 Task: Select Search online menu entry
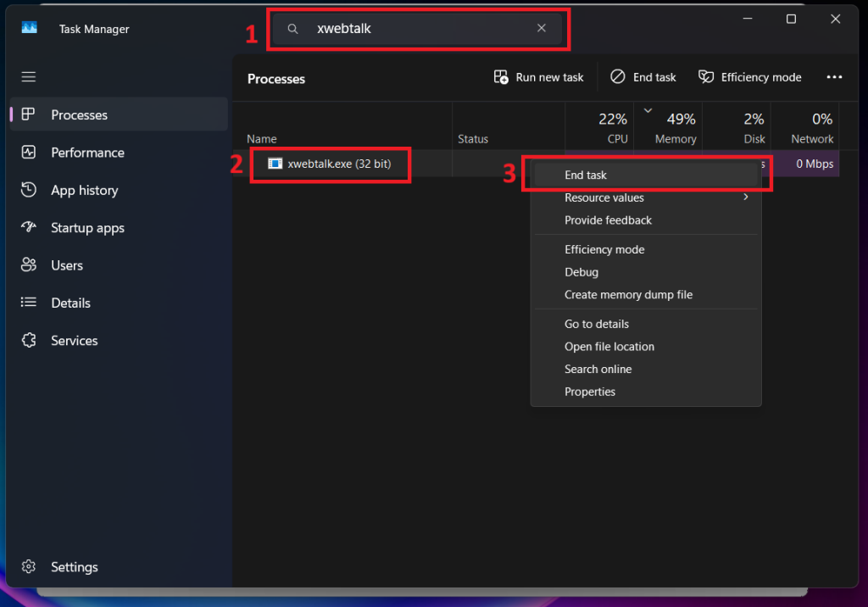[645, 370]
